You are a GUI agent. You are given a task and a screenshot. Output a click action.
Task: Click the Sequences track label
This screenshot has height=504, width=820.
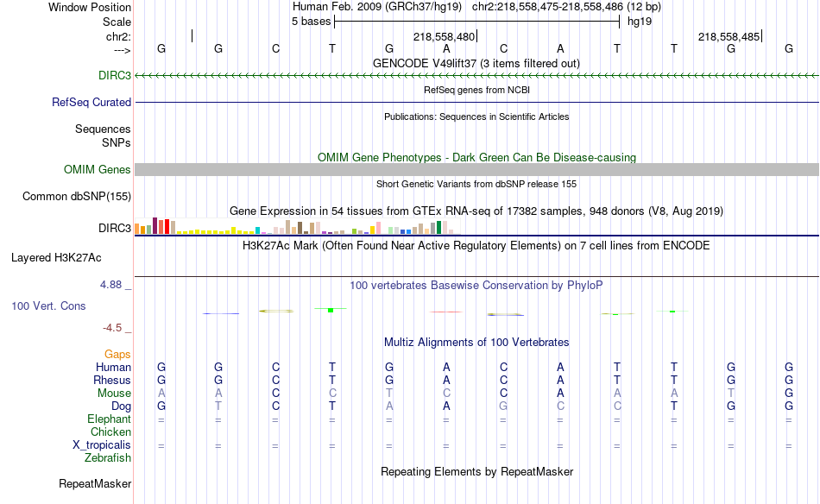pos(103,129)
